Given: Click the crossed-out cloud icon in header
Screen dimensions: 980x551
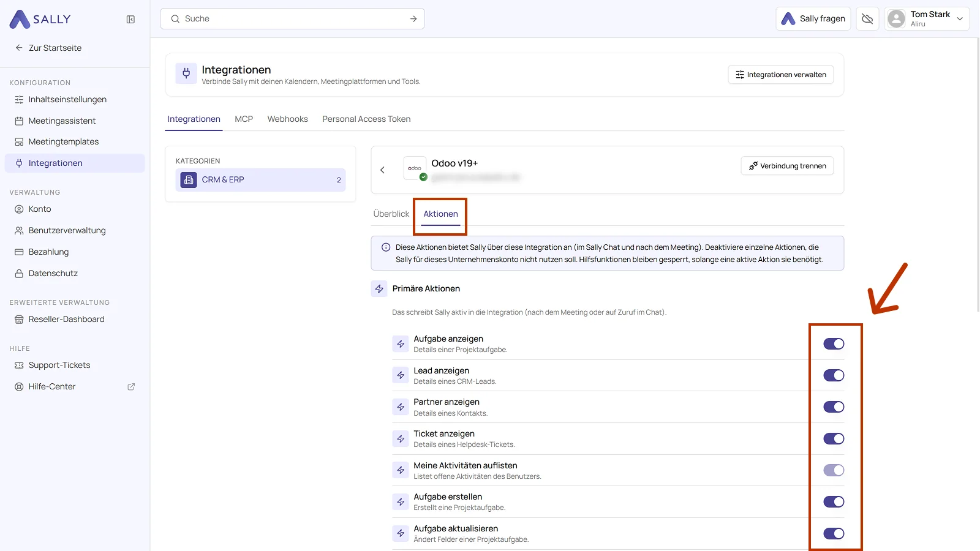Looking at the screenshot, I should pos(867,19).
